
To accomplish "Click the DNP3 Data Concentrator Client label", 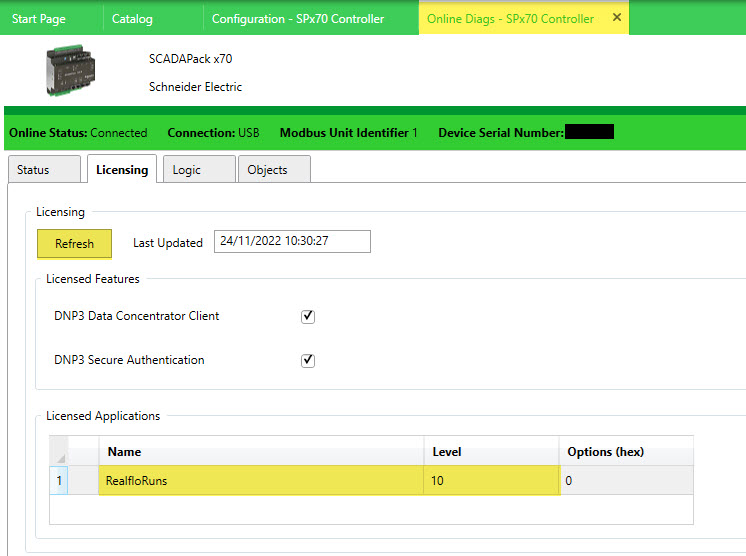I will point(137,316).
